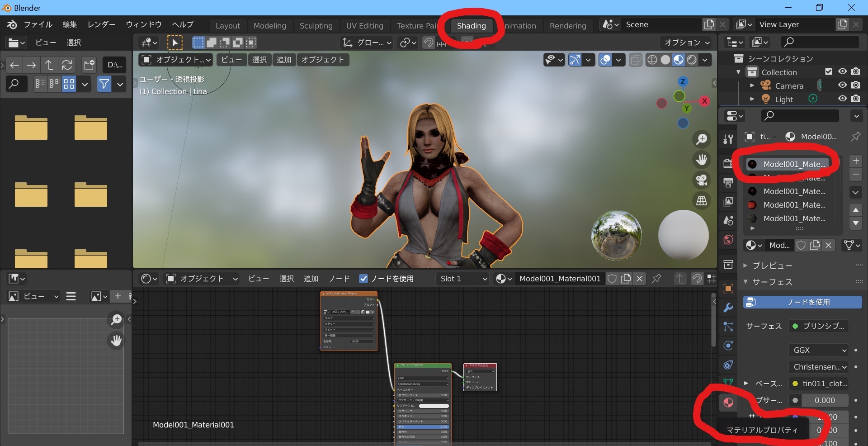868x446 pixels.
Task: Zoom the image editor with magnifier icon
Action: (116, 320)
